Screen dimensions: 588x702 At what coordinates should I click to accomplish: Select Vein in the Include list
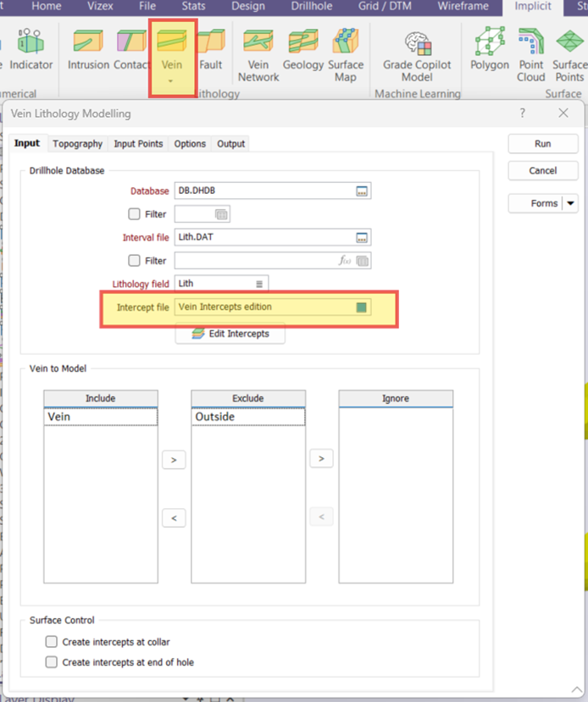(x=100, y=417)
